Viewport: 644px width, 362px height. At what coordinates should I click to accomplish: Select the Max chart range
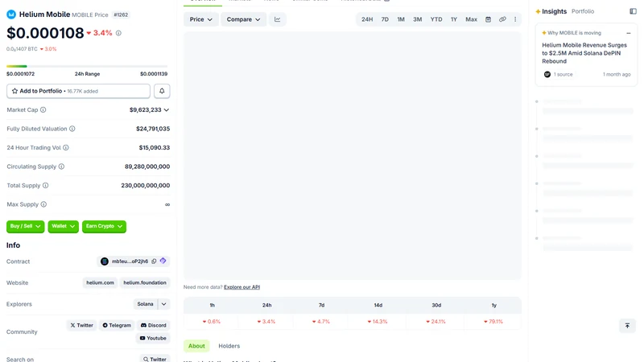click(x=471, y=19)
